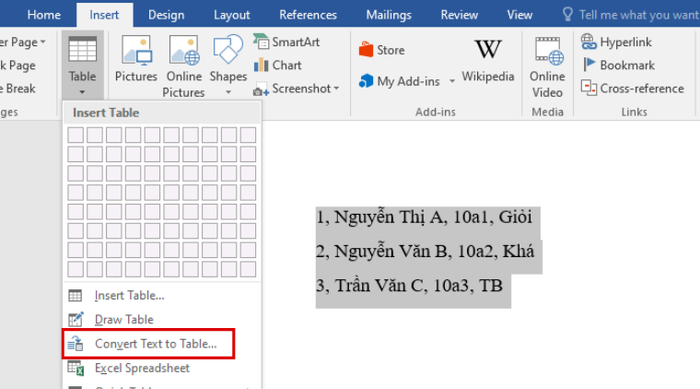Click the text line "3, Trần Văn C, 10a3, TB"
Image resolution: width=700 pixels, height=389 pixels.
point(409,285)
